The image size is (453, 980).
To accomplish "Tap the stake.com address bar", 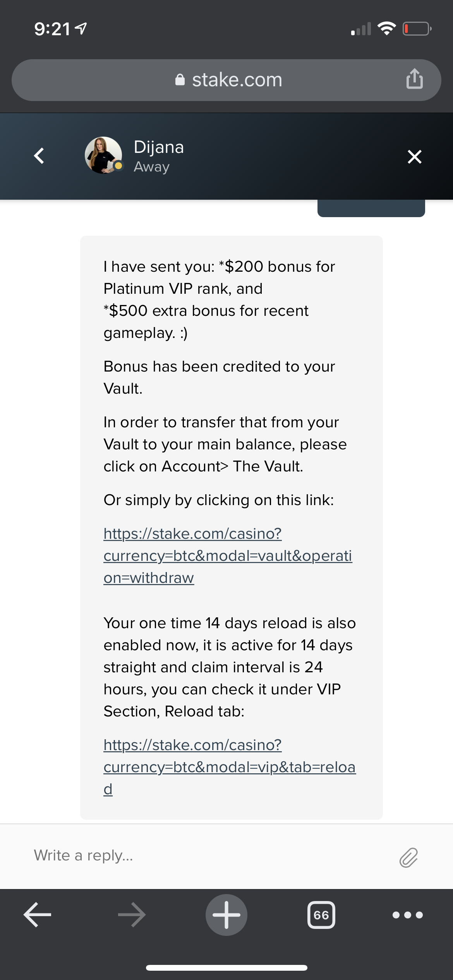I will click(237, 80).
